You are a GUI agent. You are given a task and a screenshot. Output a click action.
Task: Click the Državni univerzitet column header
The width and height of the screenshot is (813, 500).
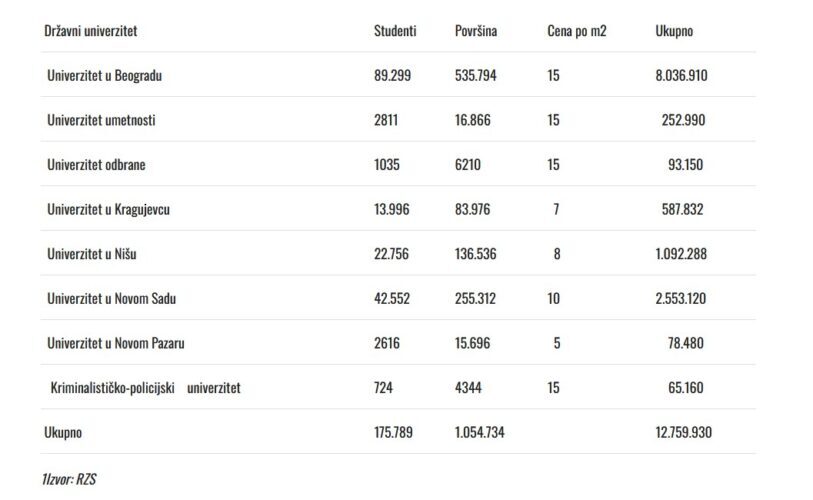90,31
